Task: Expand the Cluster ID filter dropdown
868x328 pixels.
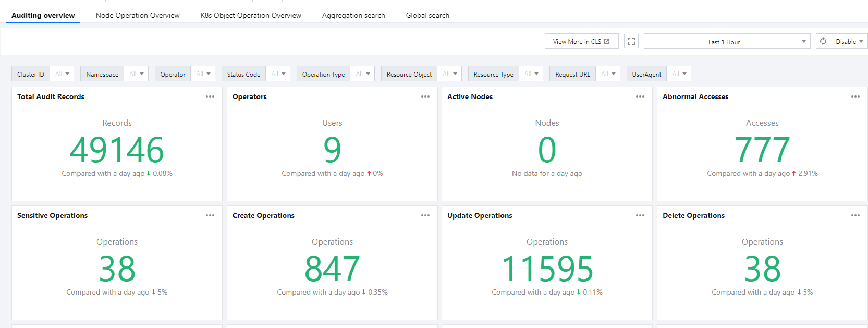Action: pos(62,74)
